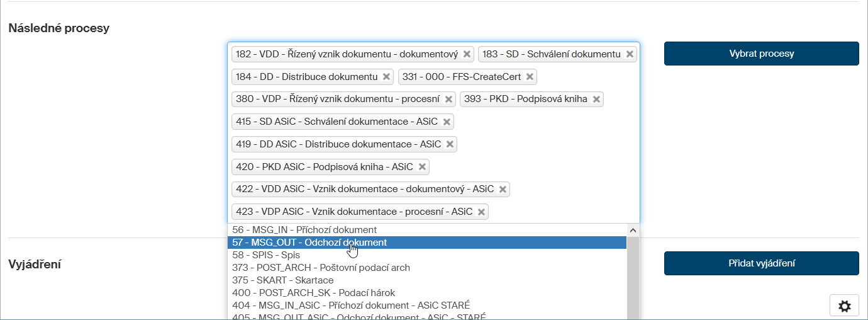Delete the 184 - DD Distribuce dokumentu tag
The height and width of the screenshot is (320, 868).
(x=386, y=77)
